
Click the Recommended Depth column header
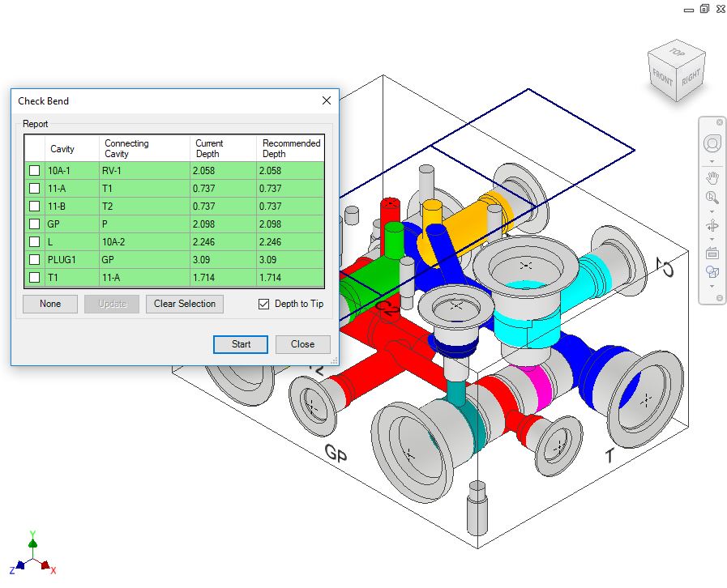290,148
